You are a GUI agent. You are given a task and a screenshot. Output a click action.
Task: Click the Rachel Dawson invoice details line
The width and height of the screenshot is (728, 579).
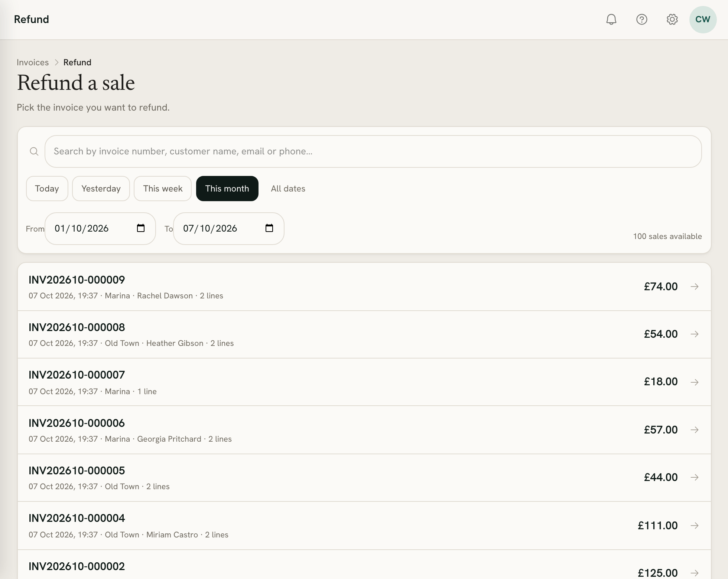pos(126,296)
